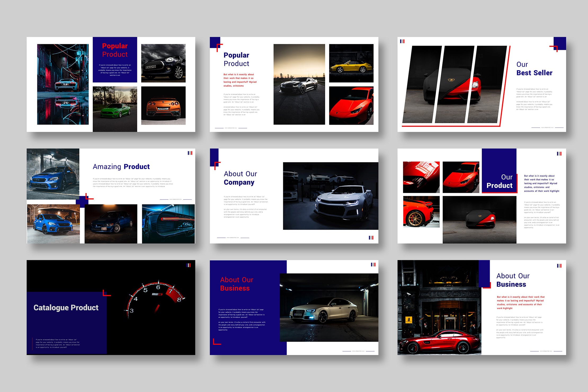Click the orange Nissan GT-R rear photo

[x=163, y=105]
